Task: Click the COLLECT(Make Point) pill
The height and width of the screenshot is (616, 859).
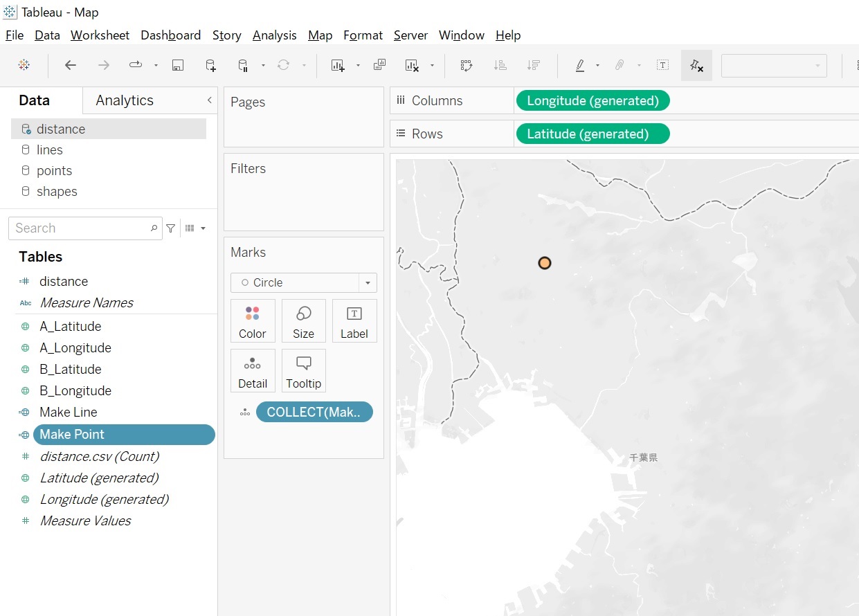Action: 315,412
